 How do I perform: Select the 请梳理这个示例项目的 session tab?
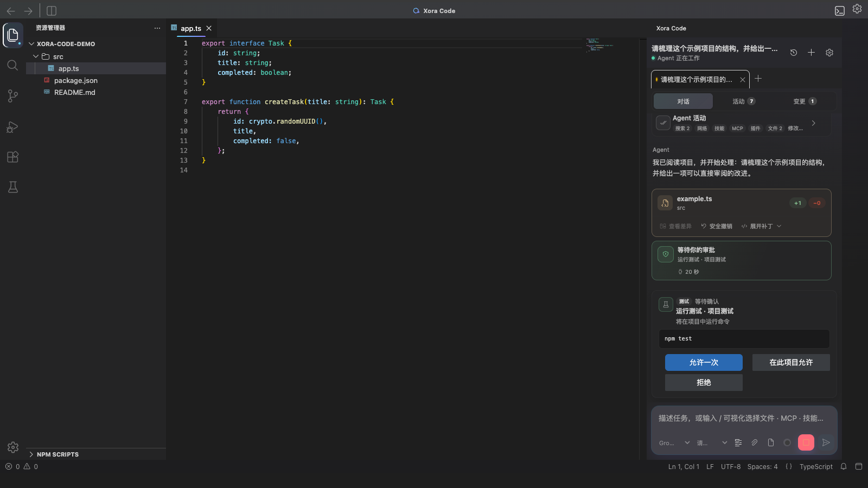[696, 80]
